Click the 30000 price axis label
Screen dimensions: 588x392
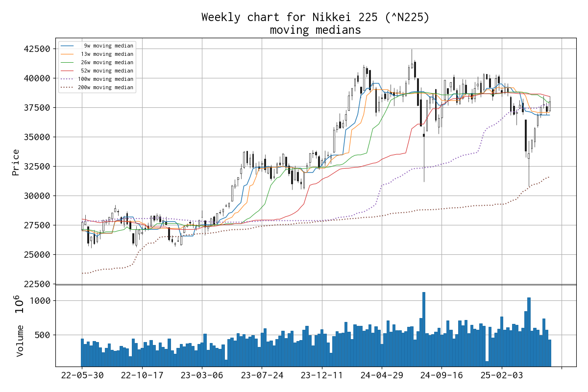point(37,196)
